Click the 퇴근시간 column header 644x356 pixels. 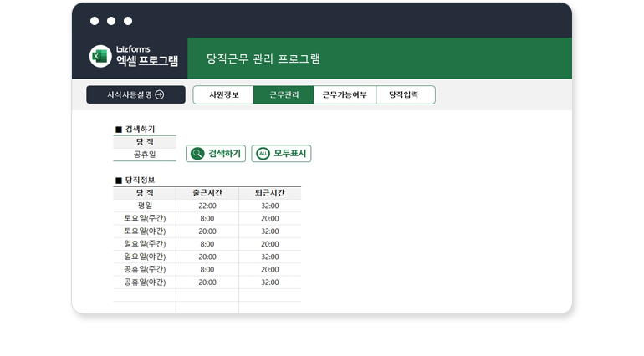(x=270, y=193)
